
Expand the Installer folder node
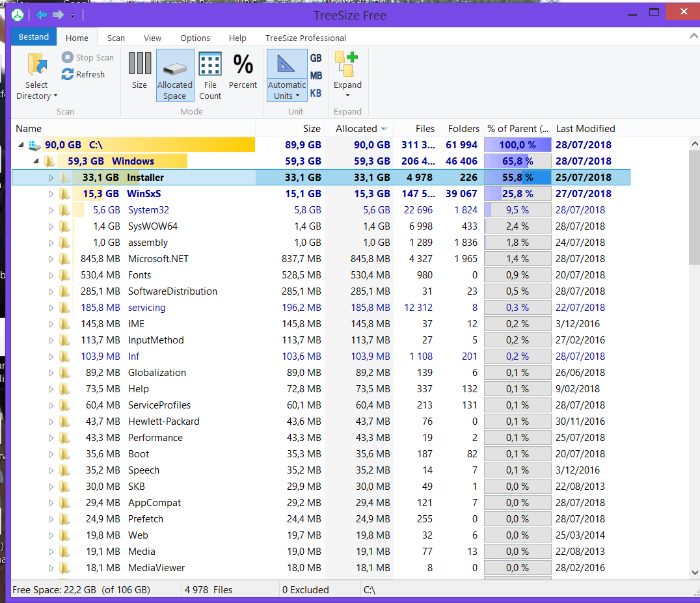pyautogui.click(x=51, y=178)
